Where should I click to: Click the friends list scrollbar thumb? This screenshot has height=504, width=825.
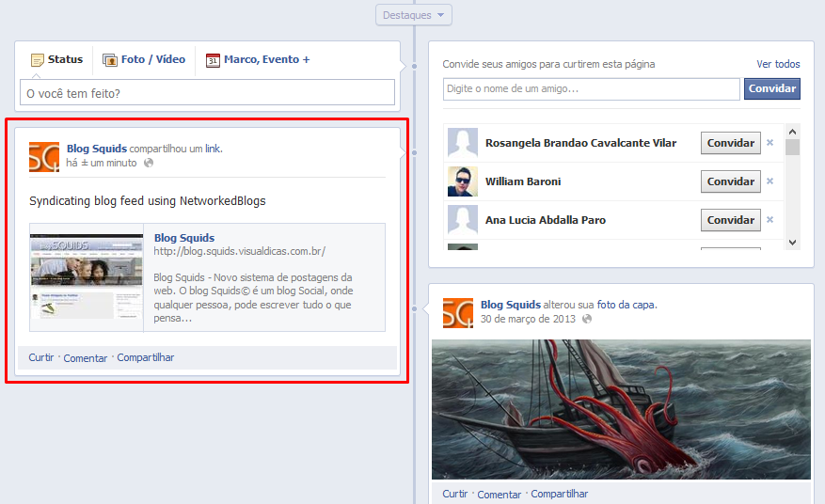pos(792,147)
